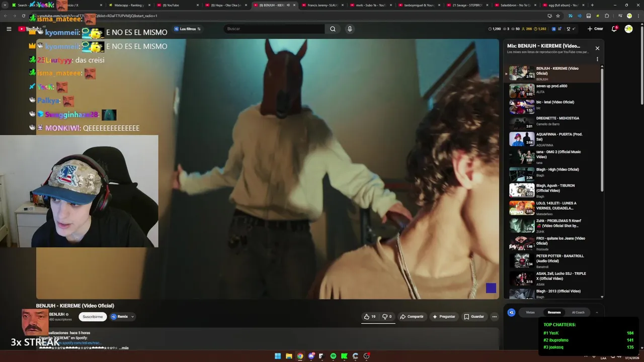Collapse the vidIQ panel with chevron
This screenshot has width=644, height=362.
coord(597,312)
